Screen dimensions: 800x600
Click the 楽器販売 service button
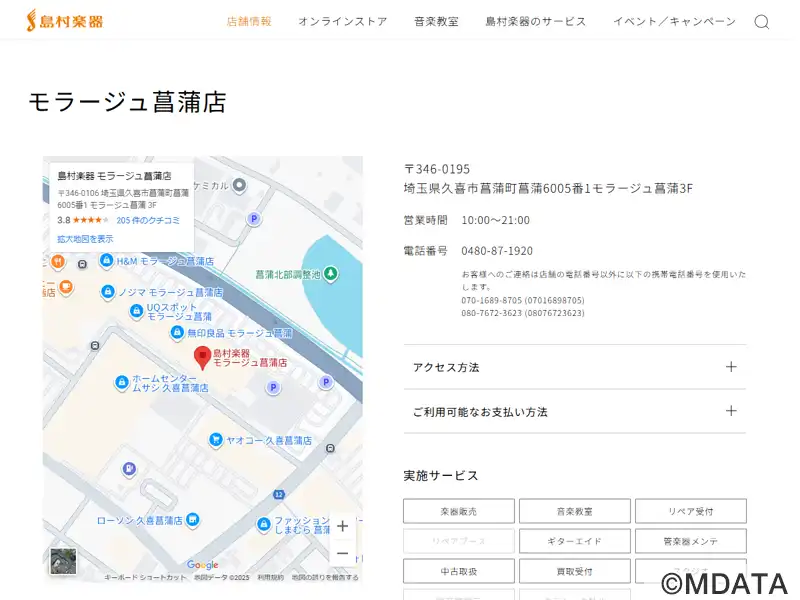pyautogui.click(x=458, y=511)
